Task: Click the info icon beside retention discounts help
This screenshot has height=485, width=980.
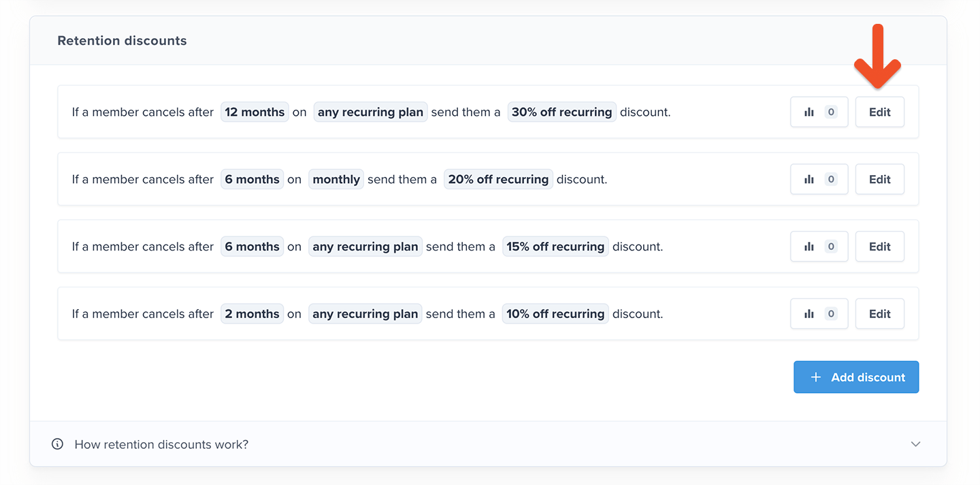Action: pos(58,444)
